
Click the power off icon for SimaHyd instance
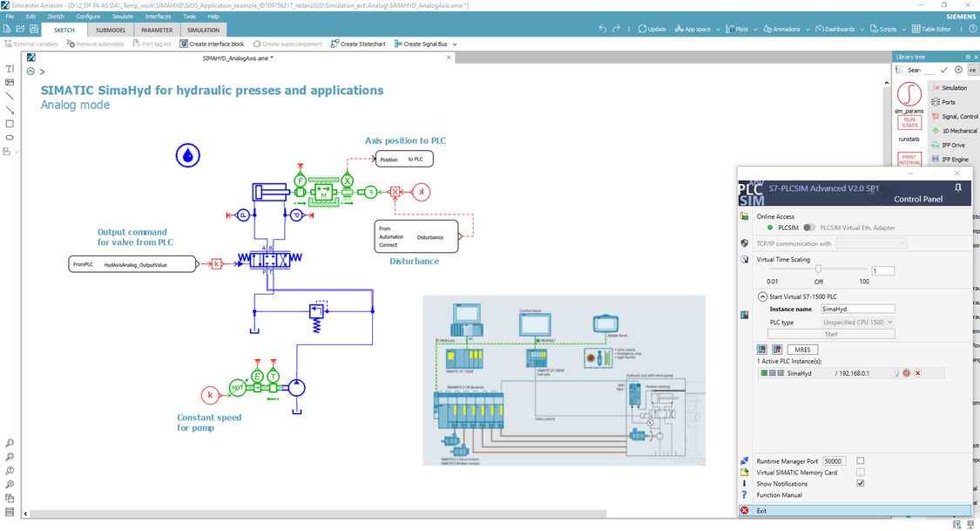906,373
